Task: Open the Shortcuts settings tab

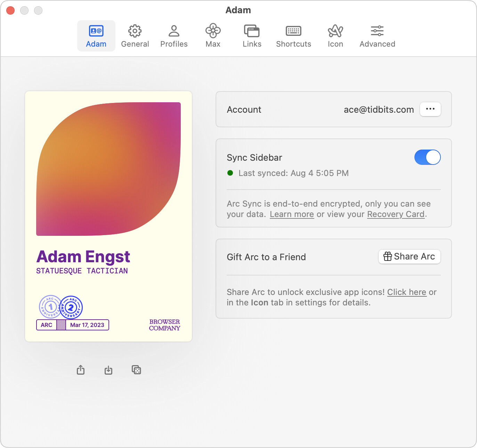Action: coord(293,36)
